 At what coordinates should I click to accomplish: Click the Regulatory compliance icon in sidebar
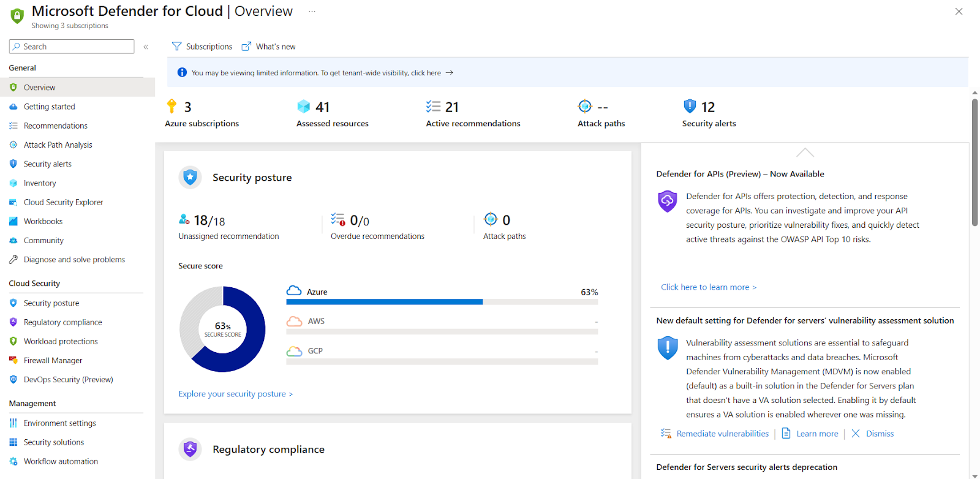pyautogui.click(x=13, y=322)
